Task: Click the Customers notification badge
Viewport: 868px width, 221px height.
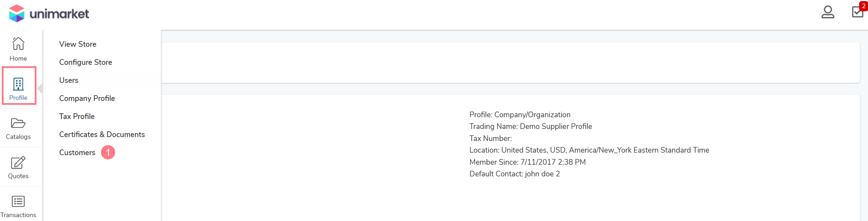Action: [108, 152]
